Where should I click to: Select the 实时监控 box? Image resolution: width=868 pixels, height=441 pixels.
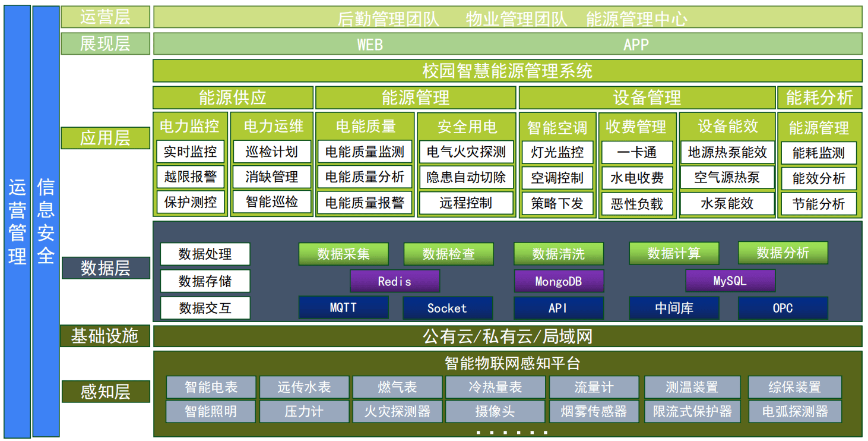(x=191, y=152)
